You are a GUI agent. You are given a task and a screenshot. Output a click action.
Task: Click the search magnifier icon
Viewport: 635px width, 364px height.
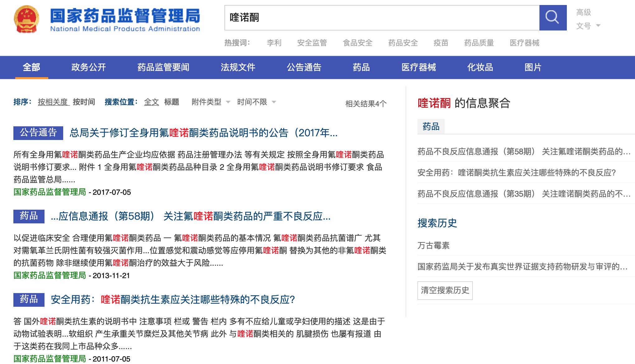[553, 17]
